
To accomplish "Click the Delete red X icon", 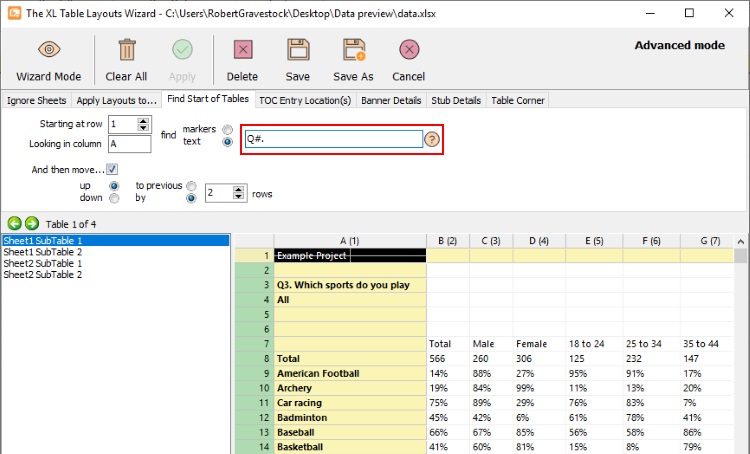I will point(243,49).
